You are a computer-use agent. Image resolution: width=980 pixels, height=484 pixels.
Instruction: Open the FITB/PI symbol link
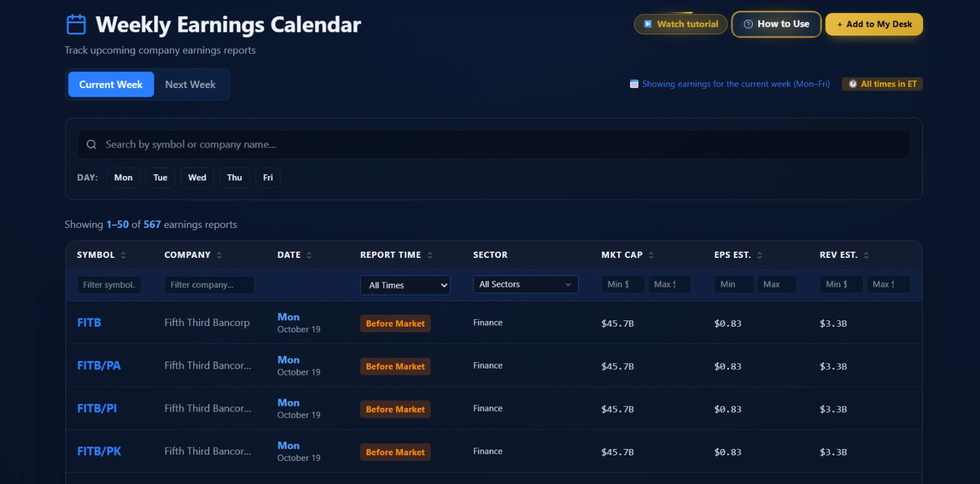[x=97, y=408]
